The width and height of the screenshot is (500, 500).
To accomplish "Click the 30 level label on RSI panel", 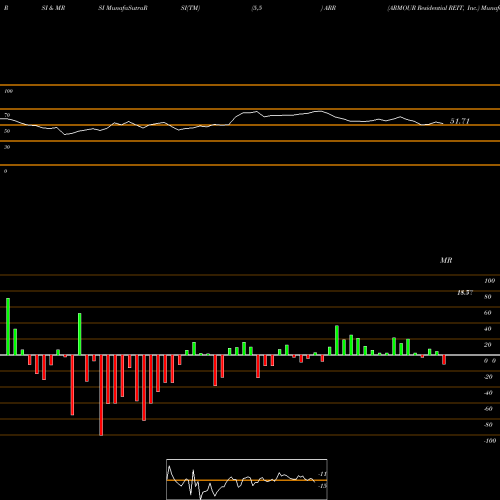I will [7, 147].
